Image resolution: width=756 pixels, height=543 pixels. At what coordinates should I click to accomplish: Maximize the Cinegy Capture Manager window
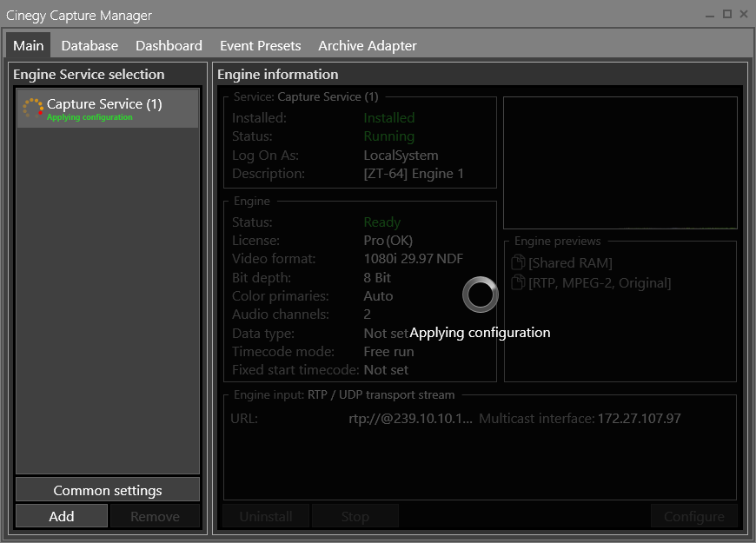coord(727,15)
